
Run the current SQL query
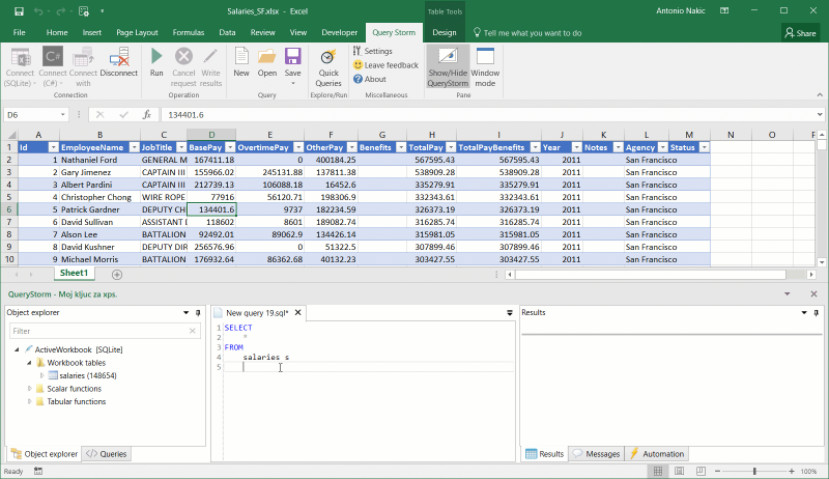click(156, 62)
